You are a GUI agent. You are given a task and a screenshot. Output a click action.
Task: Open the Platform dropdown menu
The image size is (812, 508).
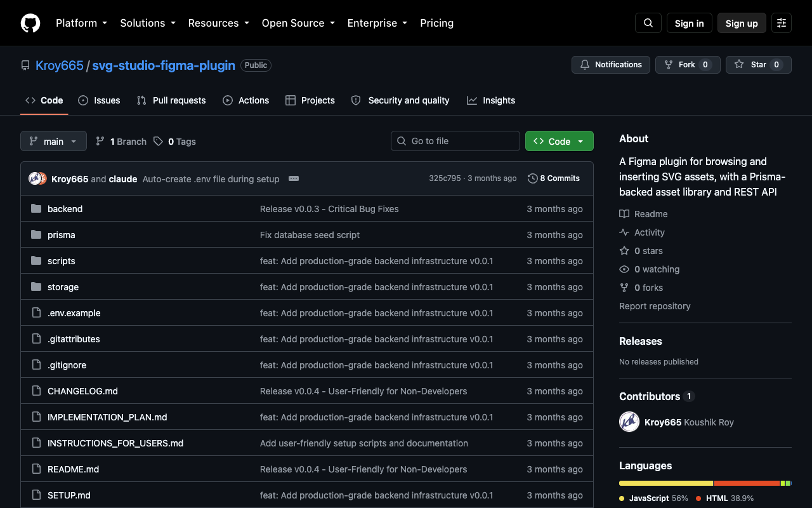click(x=82, y=23)
